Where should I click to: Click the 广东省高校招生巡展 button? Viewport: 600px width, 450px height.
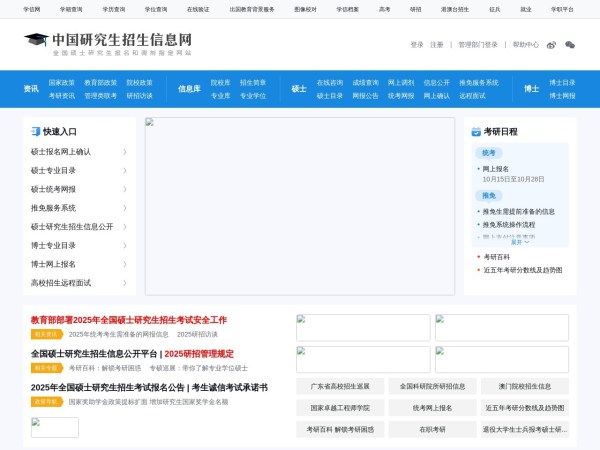pyautogui.click(x=340, y=386)
